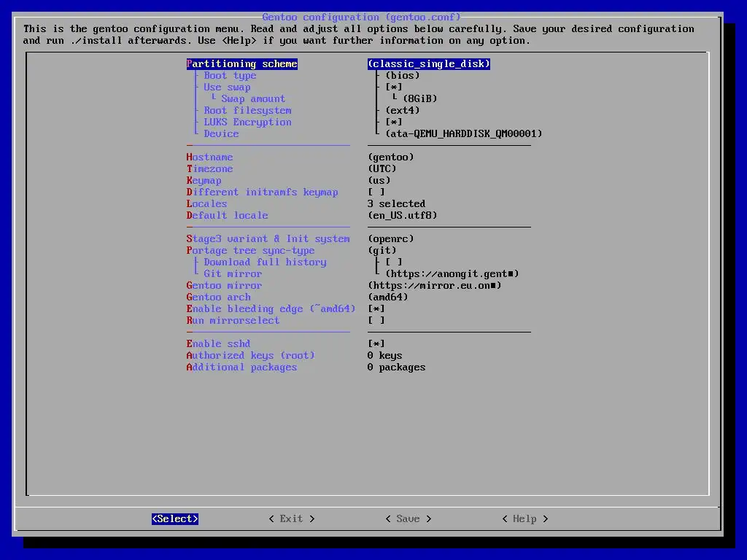Viewport: 747px width, 560px height.
Task: Change the (openrc) init value
Action: coord(391,238)
